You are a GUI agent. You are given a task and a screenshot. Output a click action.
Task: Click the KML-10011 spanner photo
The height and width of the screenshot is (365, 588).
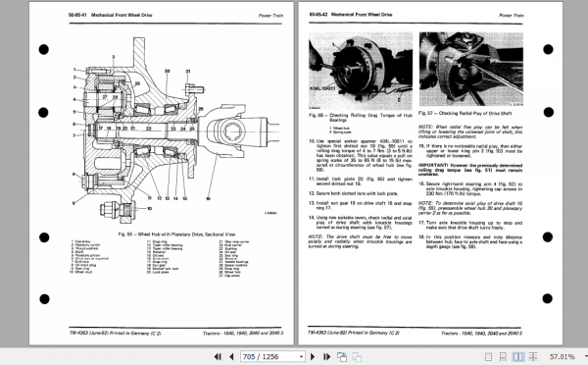(361, 71)
